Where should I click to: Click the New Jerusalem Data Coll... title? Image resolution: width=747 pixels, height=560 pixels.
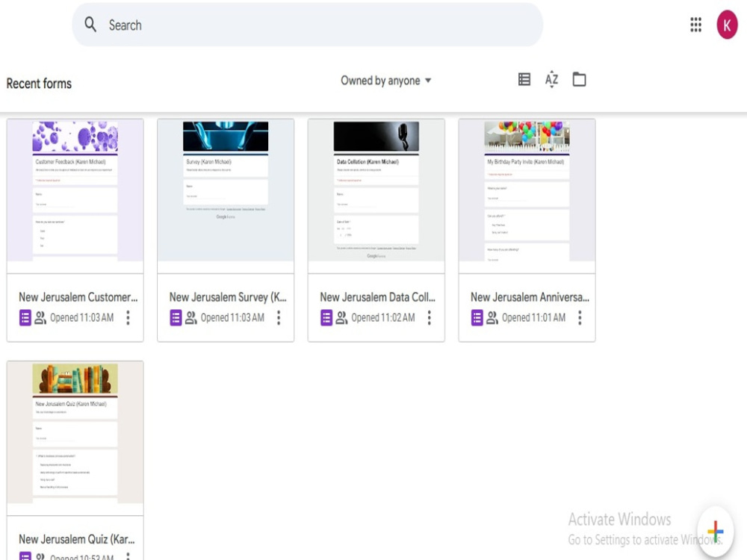378,297
